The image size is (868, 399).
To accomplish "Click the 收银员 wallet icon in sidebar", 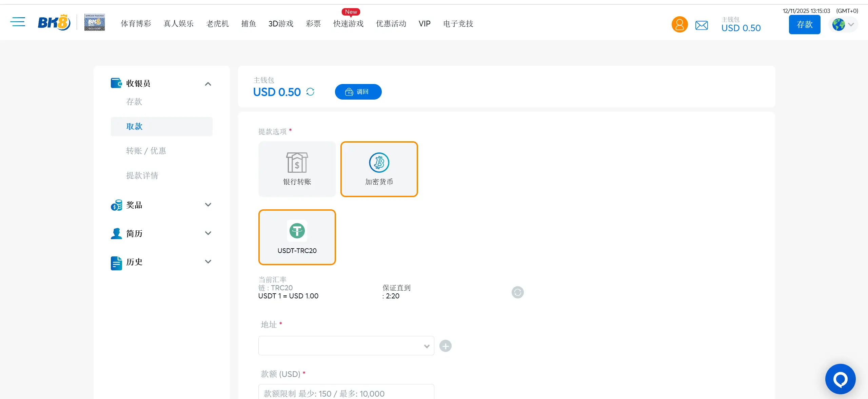I will coord(116,83).
